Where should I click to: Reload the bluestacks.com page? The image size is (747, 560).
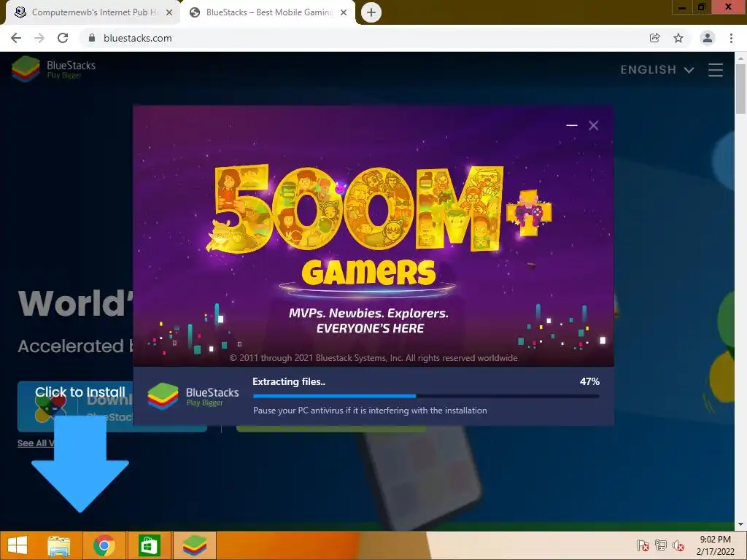[63, 38]
